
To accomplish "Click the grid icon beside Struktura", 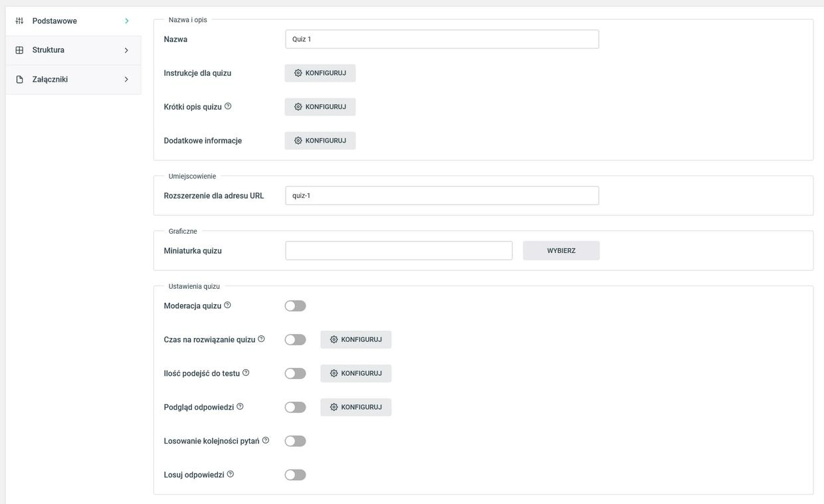I will pos(19,50).
